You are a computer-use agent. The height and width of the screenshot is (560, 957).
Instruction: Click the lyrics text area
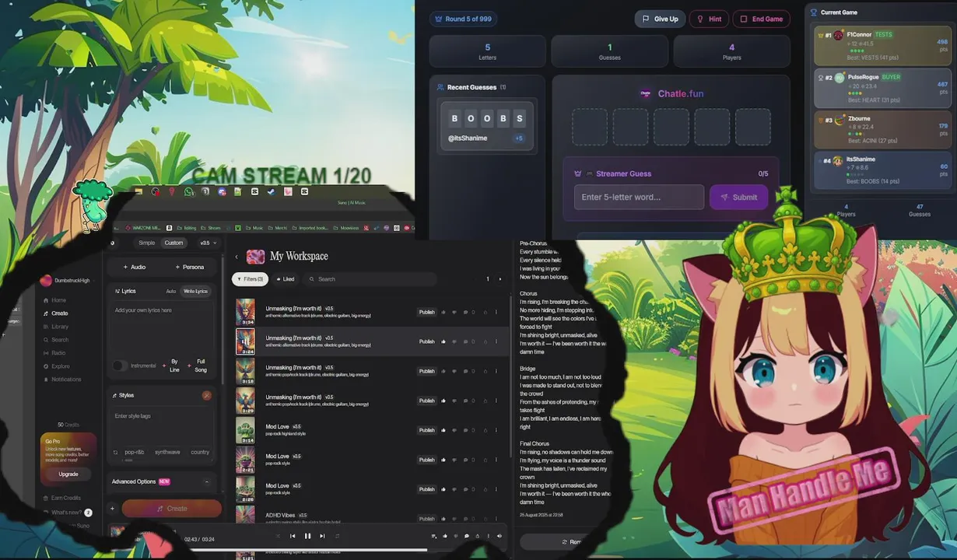160,327
